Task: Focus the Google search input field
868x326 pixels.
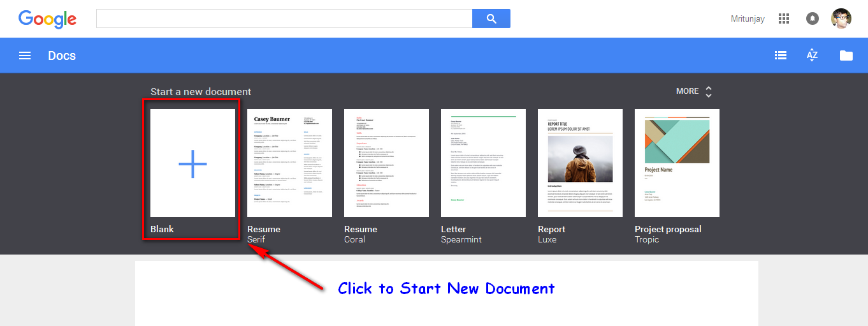Action: point(284,19)
